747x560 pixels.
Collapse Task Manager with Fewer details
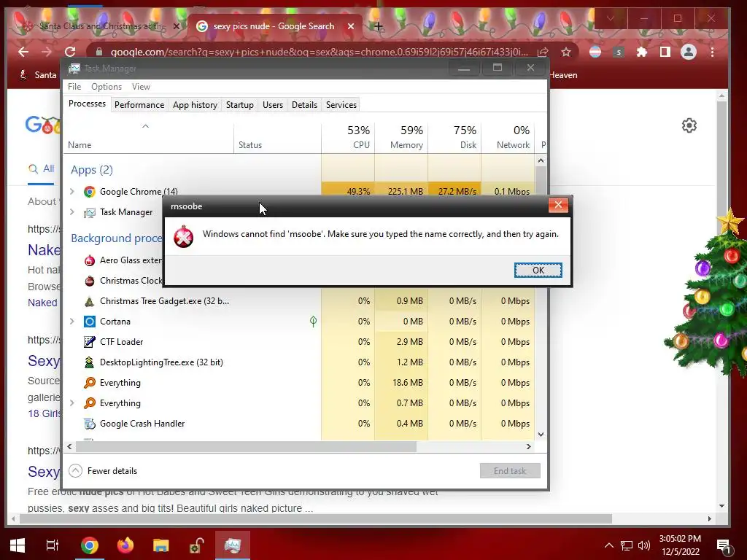[103, 471]
